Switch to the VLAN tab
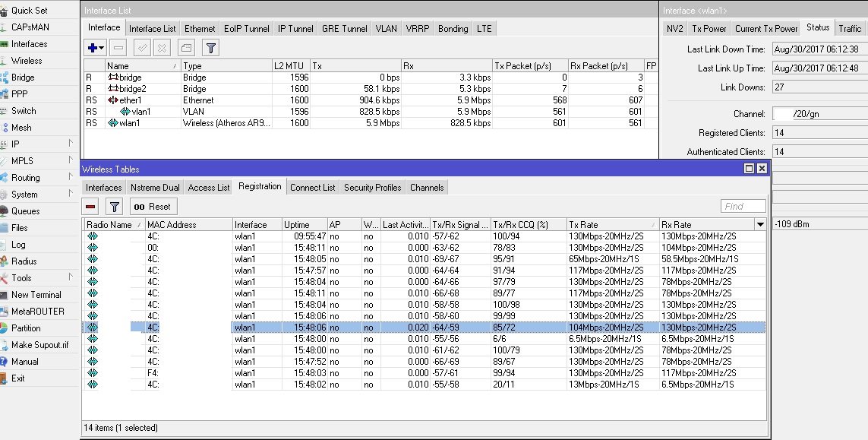 (386, 29)
